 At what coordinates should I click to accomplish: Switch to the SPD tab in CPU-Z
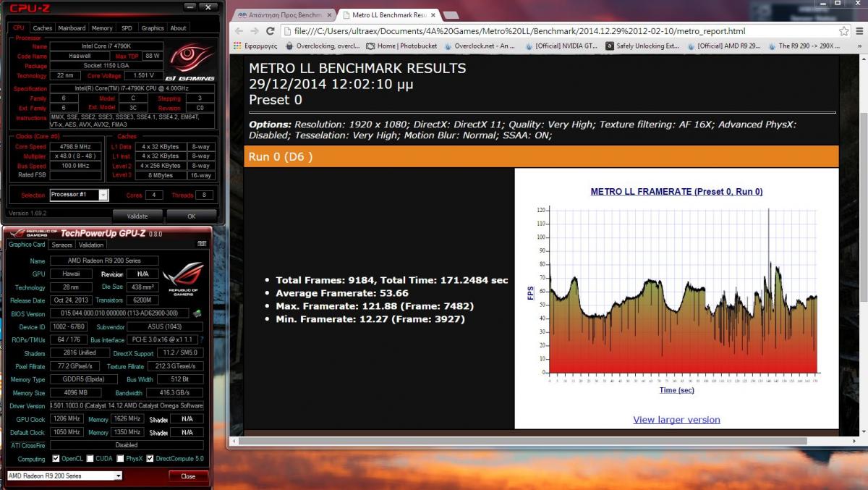coord(127,28)
